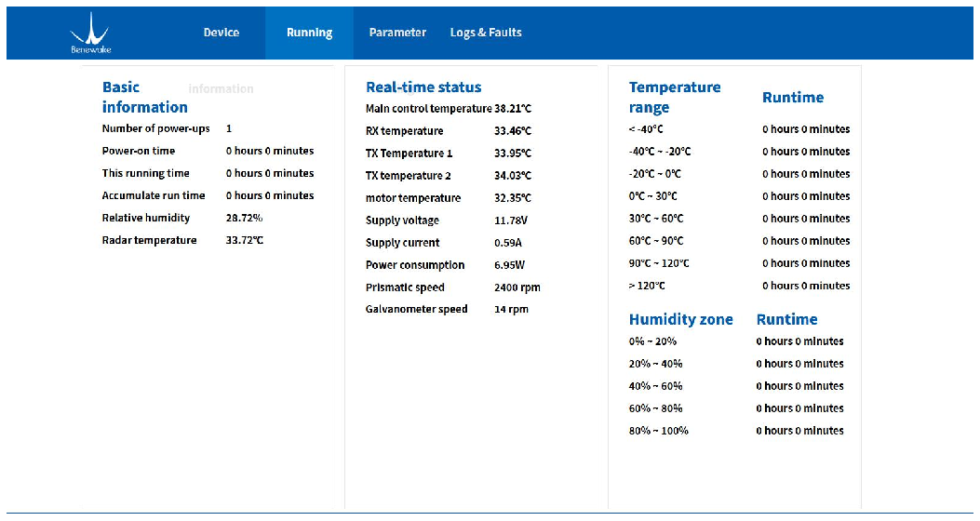980x521 pixels.
Task: Select Main control temperature value 38.21℃
Action: point(513,109)
